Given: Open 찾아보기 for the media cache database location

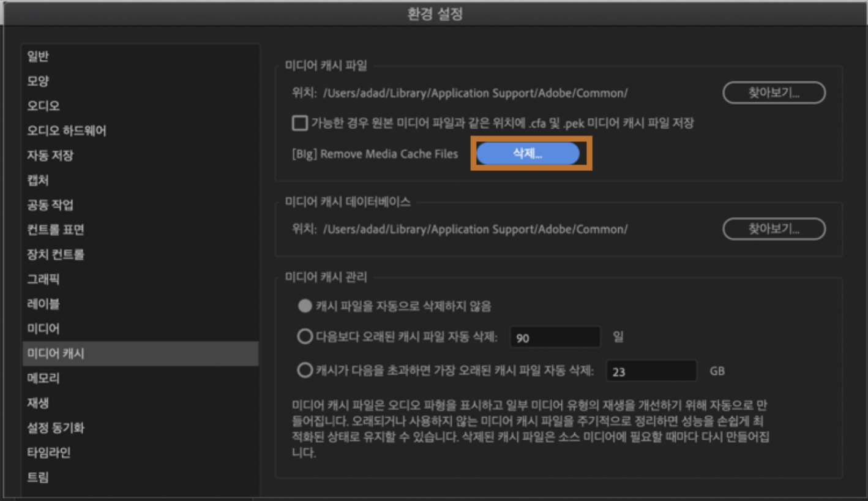Looking at the screenshot, I should [x=773, y=228].
